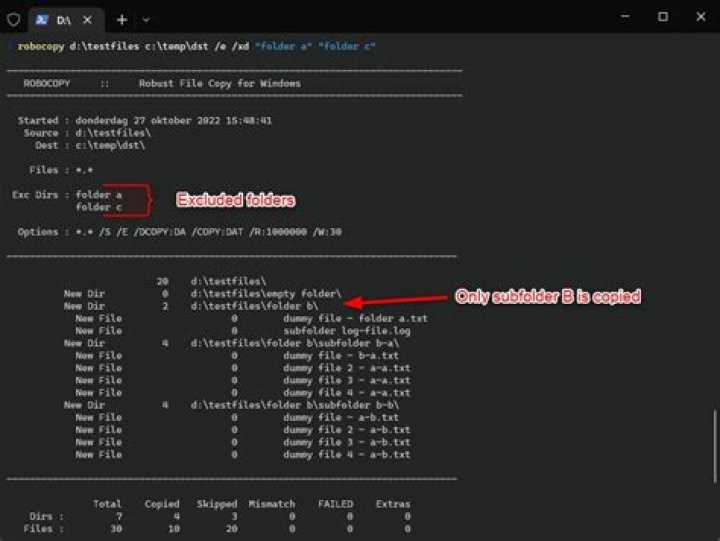Click the Files row label in summary
This screenshot has height=541, width=720.
[44, 529]
